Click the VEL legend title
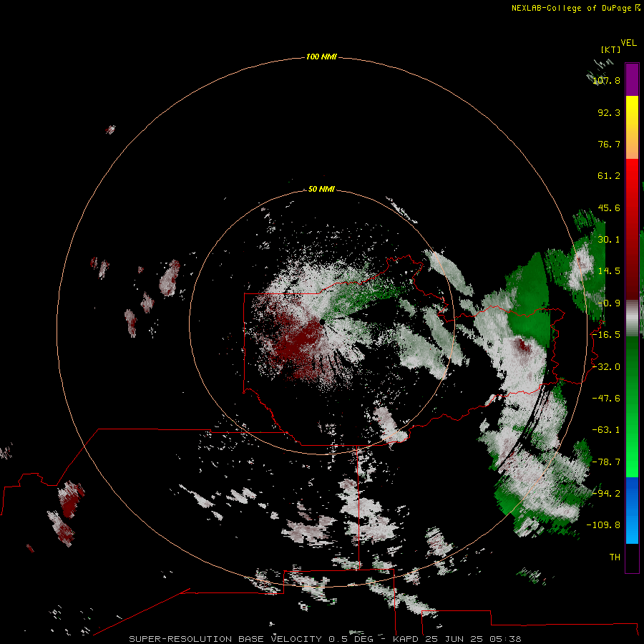 (628, 43)
